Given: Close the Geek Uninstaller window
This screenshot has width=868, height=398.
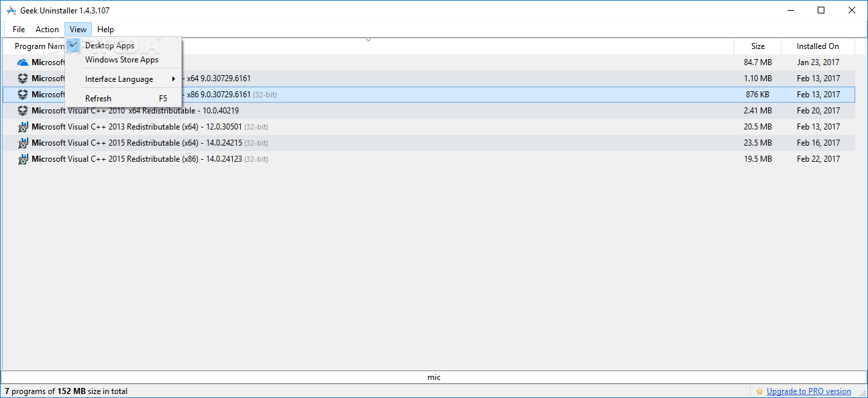Looking at the screenshot, I should 852,10.
